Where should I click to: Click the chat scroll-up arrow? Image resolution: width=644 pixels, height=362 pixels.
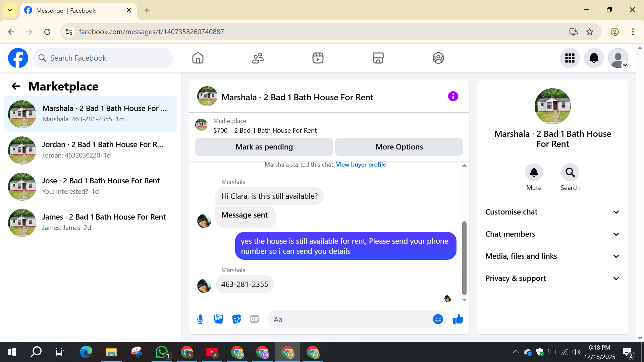(x=464, y=165)
